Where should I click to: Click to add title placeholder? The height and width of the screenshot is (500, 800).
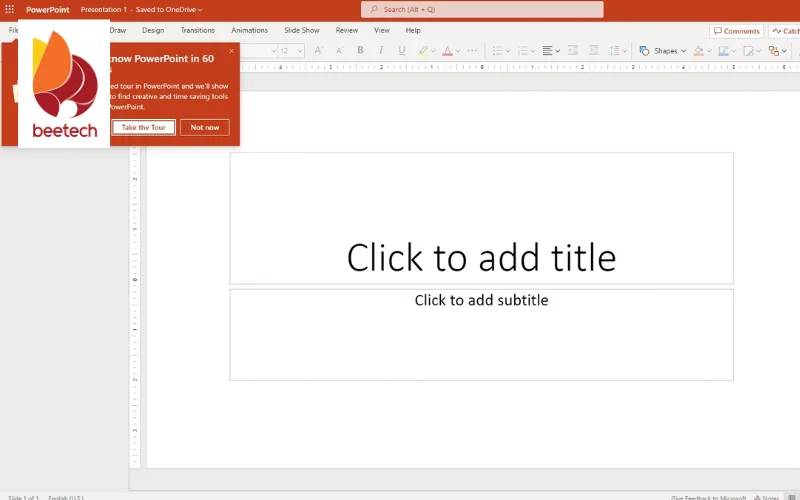482,218
